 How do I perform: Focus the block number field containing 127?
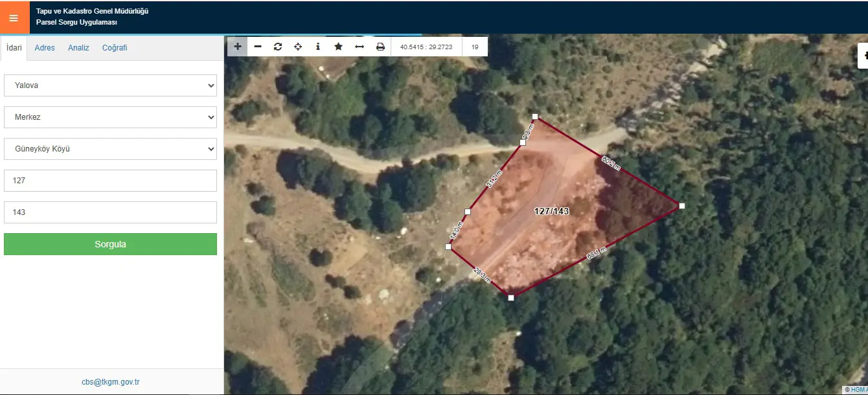110,181
